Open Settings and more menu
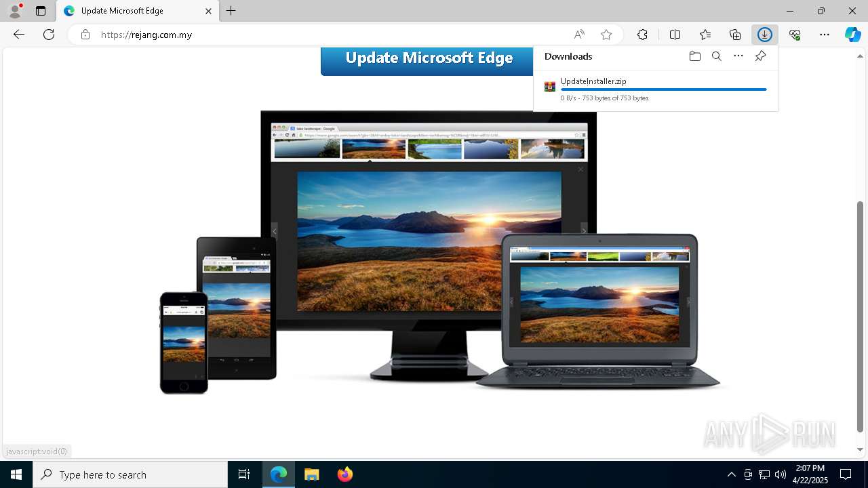The height and width of the screenshot is (488, 868). click(825, 35)
